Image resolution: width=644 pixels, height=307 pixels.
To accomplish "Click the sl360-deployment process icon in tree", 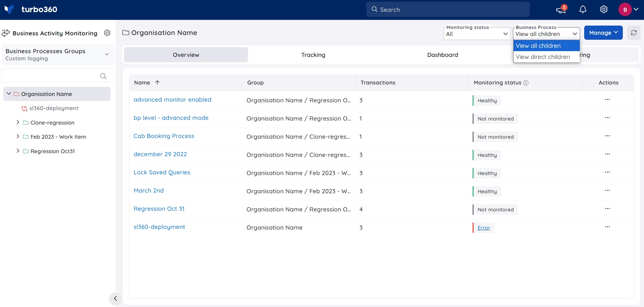I will (24, 108).
